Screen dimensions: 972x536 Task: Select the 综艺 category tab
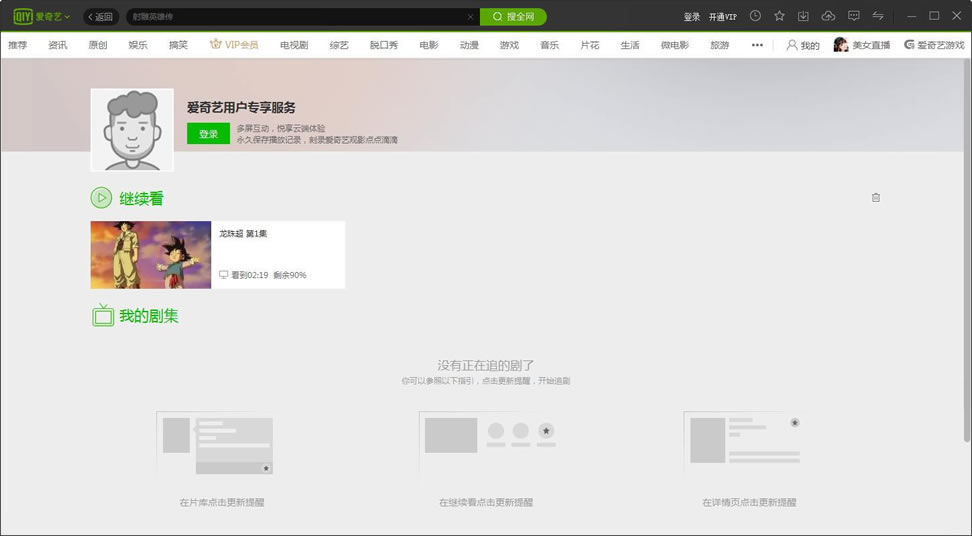click(x=339, y=45)
